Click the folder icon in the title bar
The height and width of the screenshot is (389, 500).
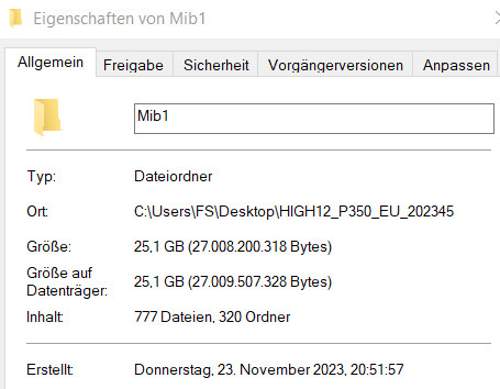click(x=15, y=18)
